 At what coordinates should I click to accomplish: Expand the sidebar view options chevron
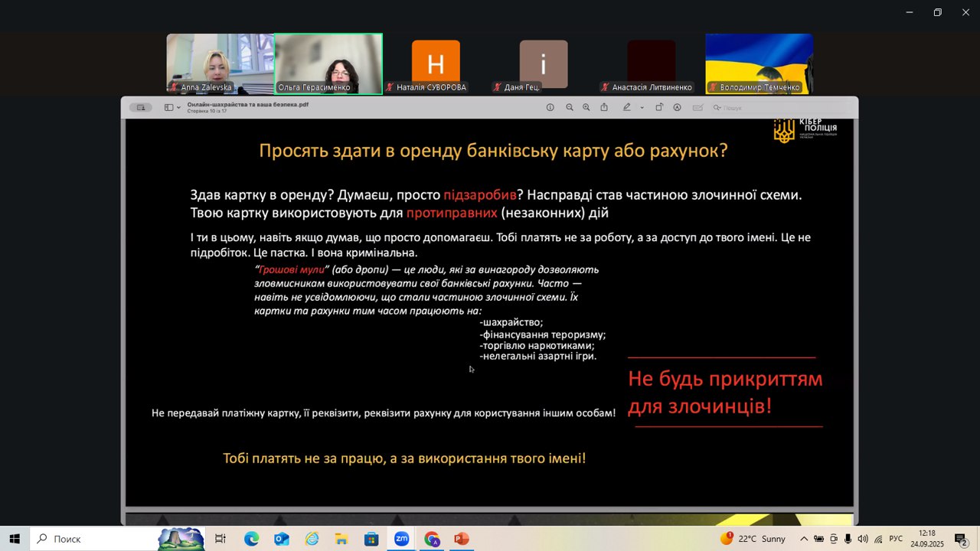click(179, 108)
